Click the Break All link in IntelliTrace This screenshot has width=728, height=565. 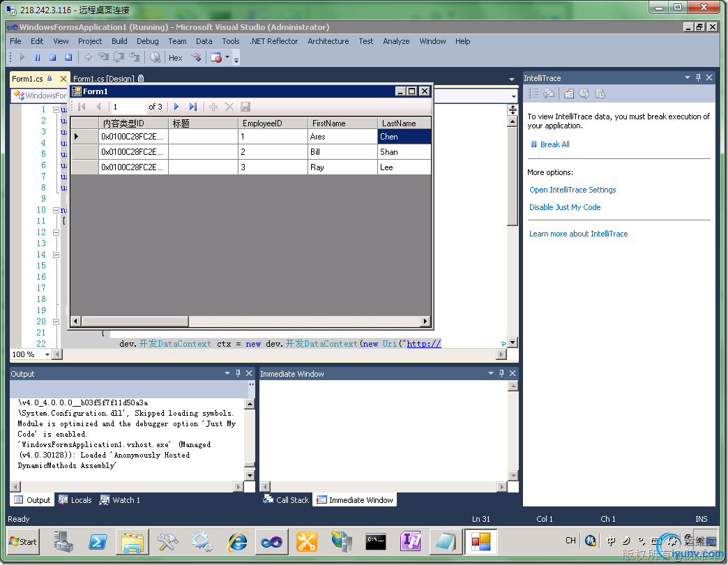pos(554,144)
